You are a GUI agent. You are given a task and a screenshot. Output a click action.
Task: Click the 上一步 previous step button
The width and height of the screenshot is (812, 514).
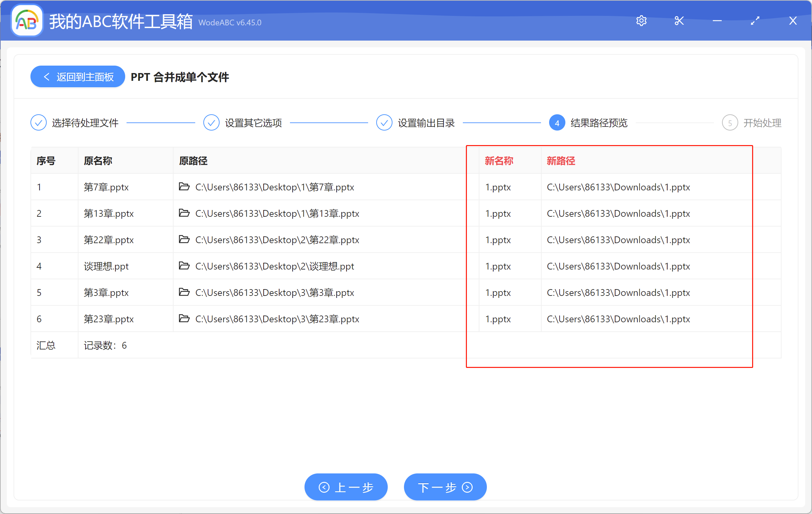346,487
